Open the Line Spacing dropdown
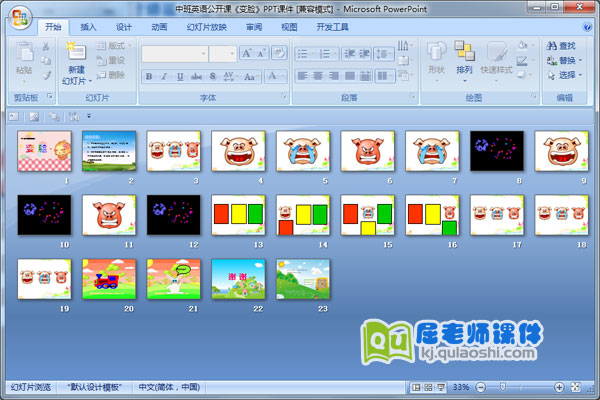This screenshot has height=400, width=600. pyautogui.click(x=384, y=54)
